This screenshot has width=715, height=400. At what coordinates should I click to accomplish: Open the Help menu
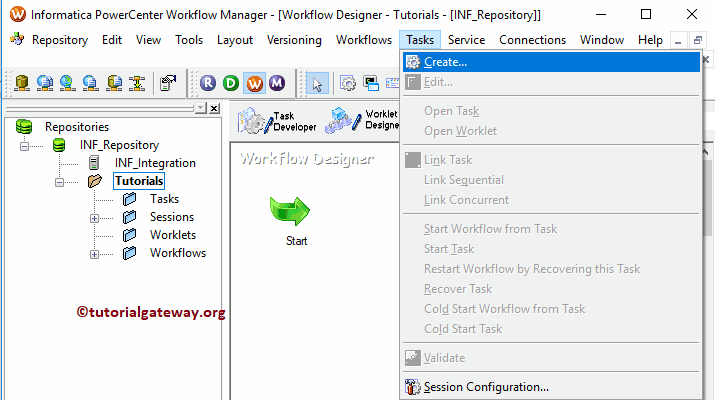click(650, 40)
